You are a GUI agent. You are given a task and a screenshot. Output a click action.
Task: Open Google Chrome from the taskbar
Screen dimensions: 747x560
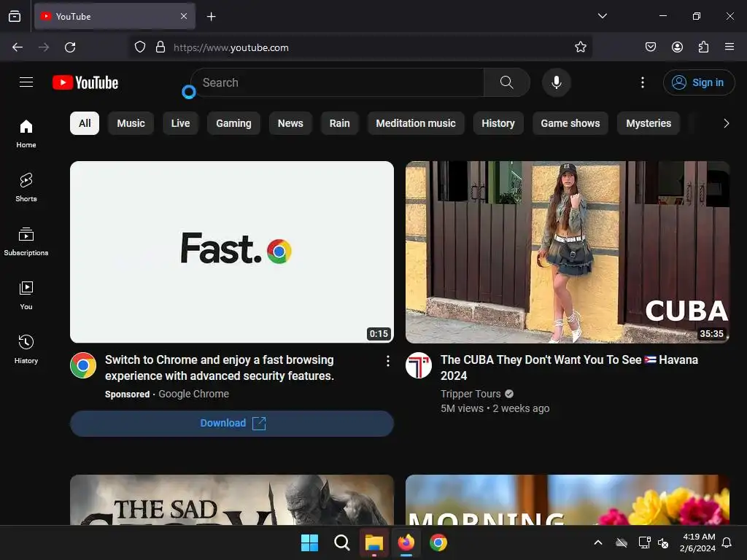tap(438, 542)
